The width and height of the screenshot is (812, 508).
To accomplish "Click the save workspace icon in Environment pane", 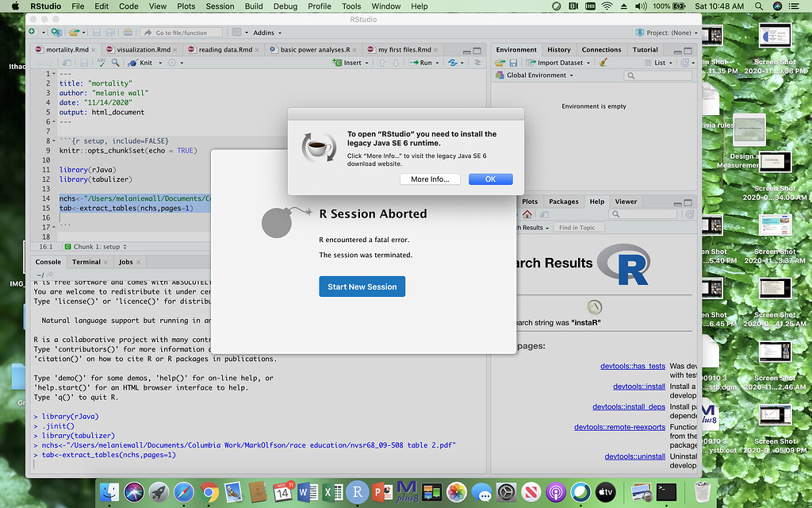I will tap(513, 63).
